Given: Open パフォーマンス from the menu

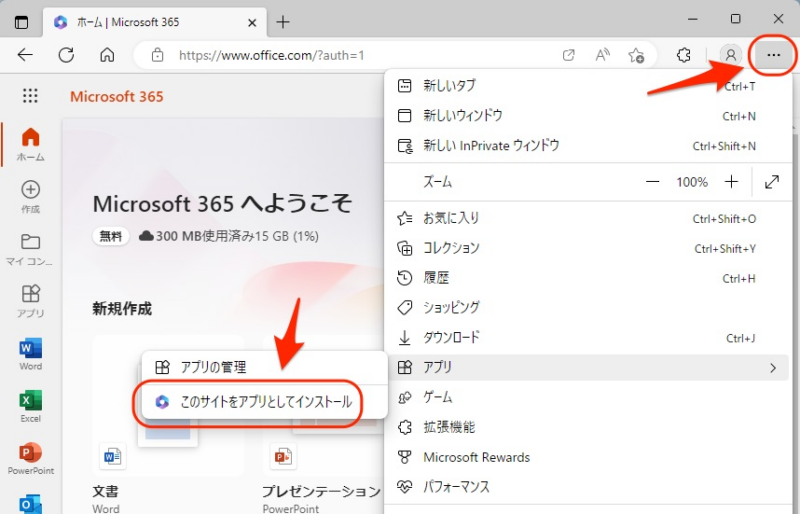Looking at the screenshot, I should coord(586,487).
